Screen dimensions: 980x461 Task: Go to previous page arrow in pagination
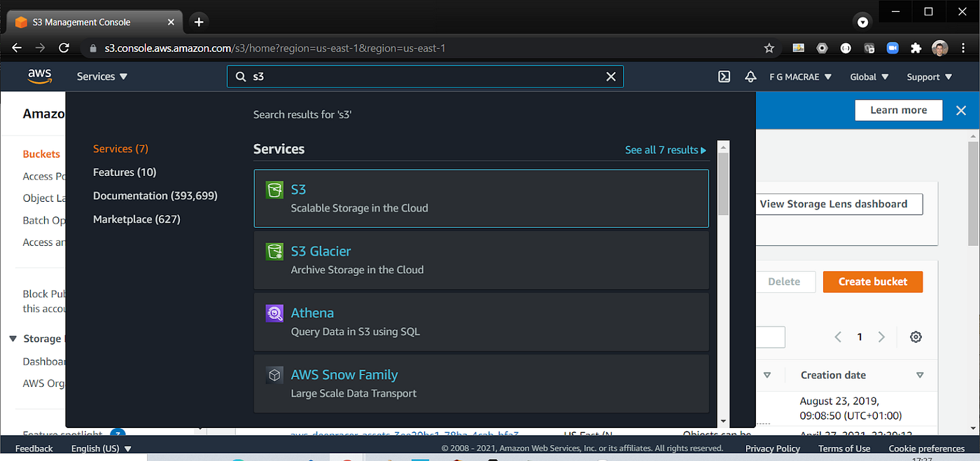pyautogui.click(x=838, y=337)
